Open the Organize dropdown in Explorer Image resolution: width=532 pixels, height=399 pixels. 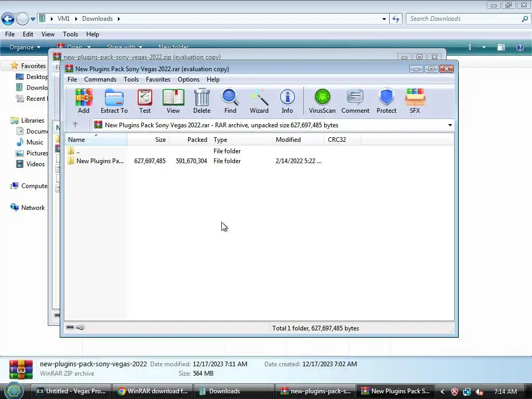25,47
